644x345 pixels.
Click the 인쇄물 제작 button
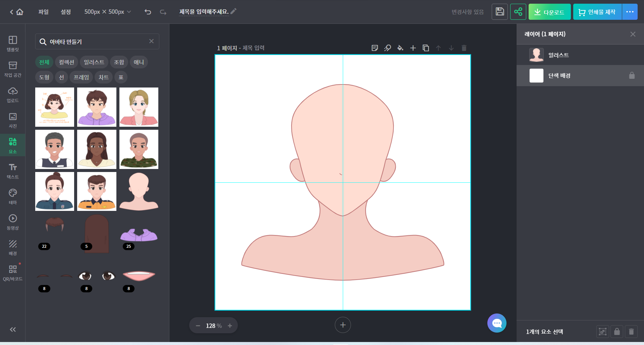pos(597,12)
